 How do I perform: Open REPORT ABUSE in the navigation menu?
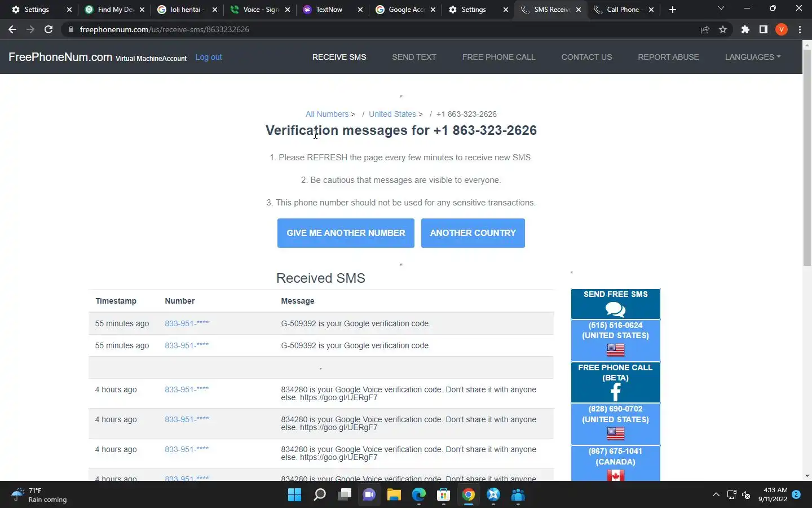click(668, 57)
